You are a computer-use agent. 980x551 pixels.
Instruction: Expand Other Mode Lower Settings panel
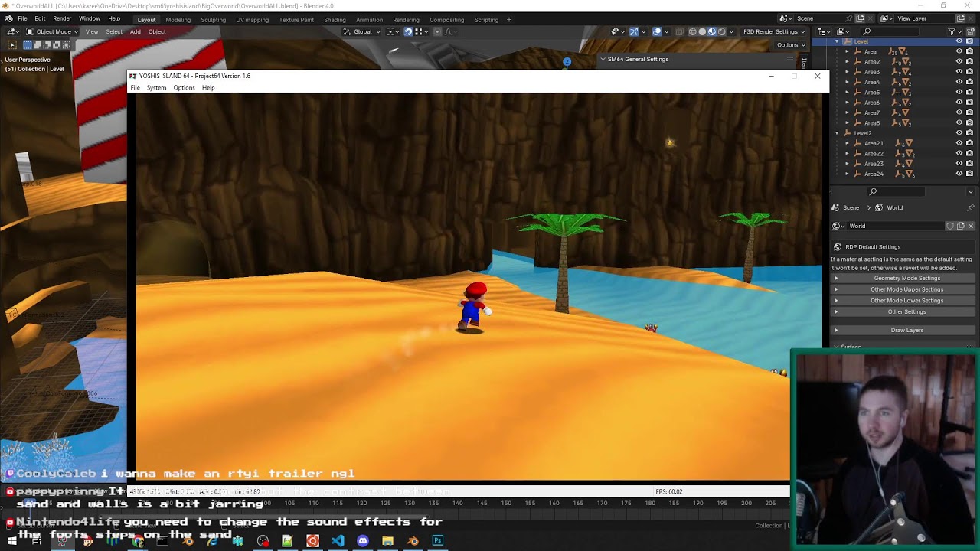[x=903, y=300]
